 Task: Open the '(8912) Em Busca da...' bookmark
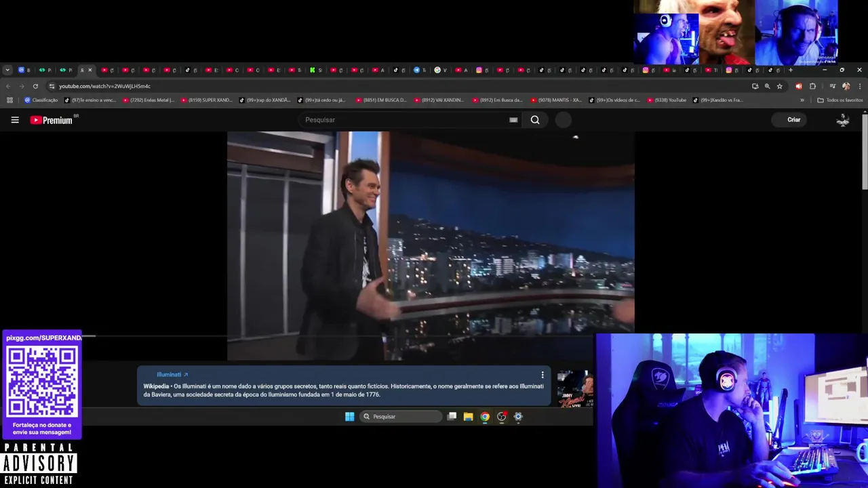[498, 100]
